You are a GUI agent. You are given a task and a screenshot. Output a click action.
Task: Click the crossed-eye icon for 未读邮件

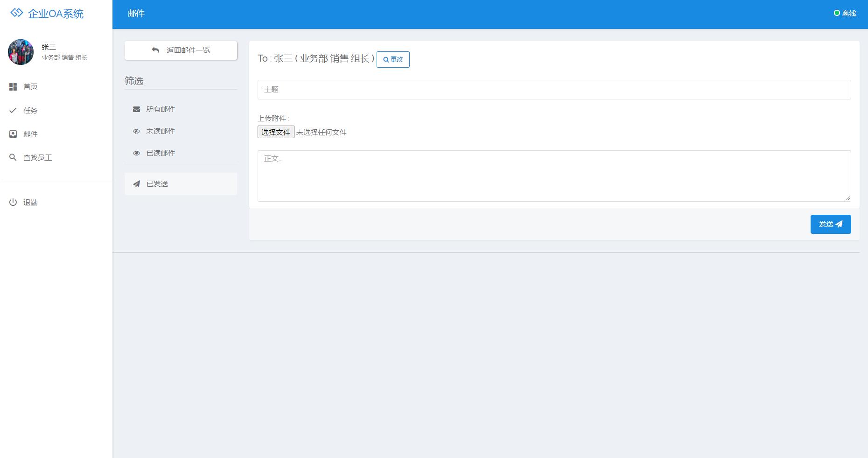coord(136,131)
